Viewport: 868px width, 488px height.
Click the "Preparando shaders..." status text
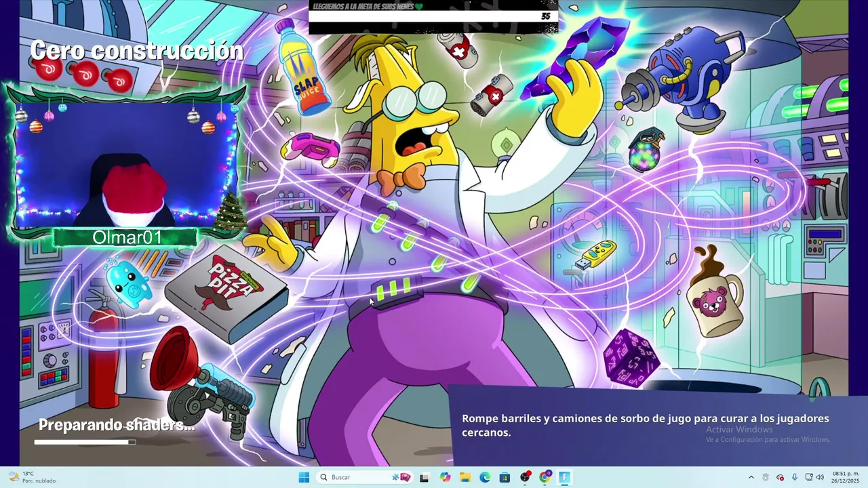117,425
